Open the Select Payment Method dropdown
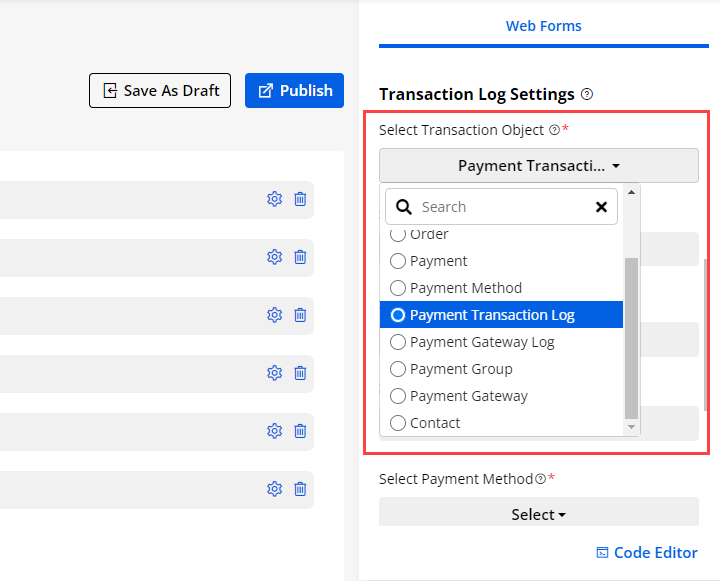 [x=538, y=514]
